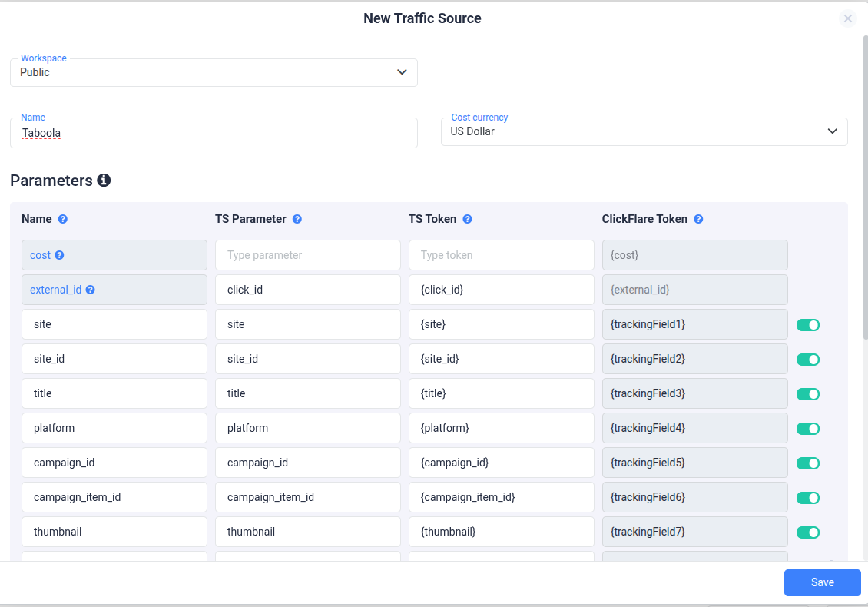Click the {trackingField4} ClickFlare Token field
This screenshot has width=868, height=607.
694,427
